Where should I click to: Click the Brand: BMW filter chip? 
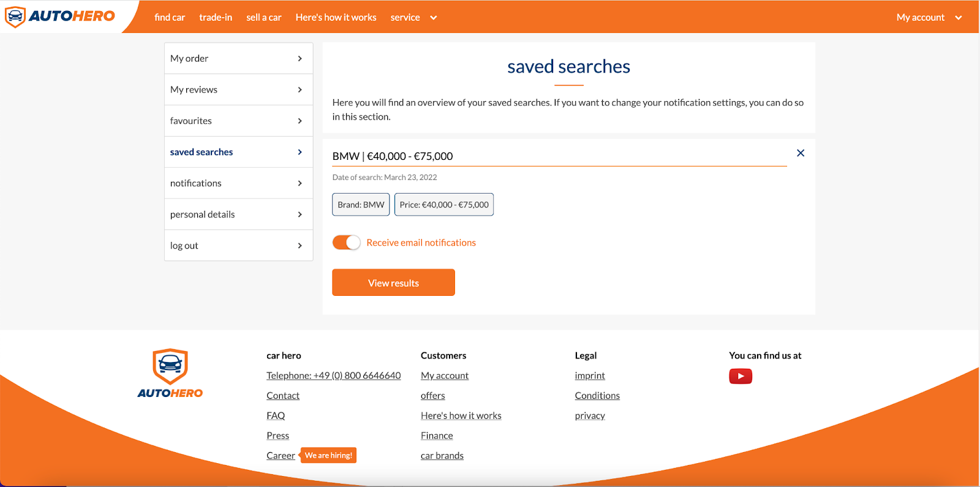361,205
